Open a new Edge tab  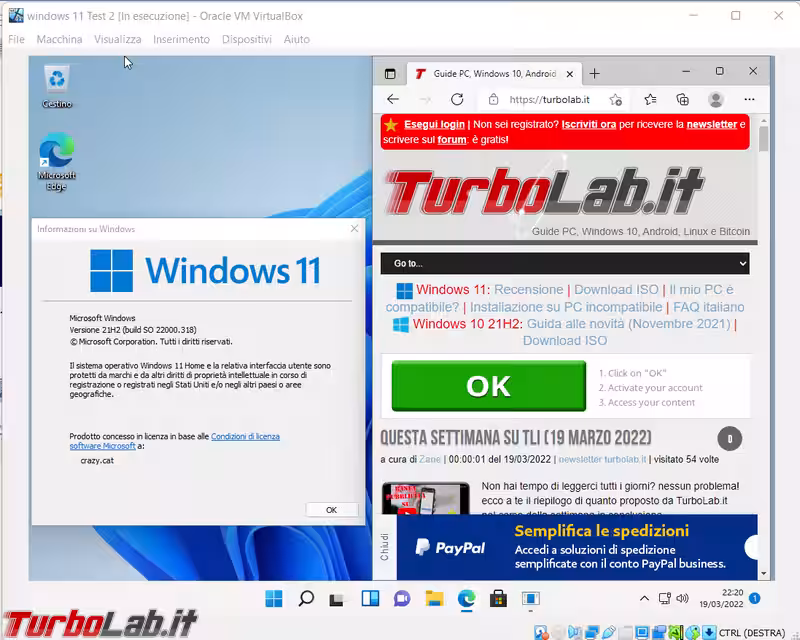(x=594, y=74)
